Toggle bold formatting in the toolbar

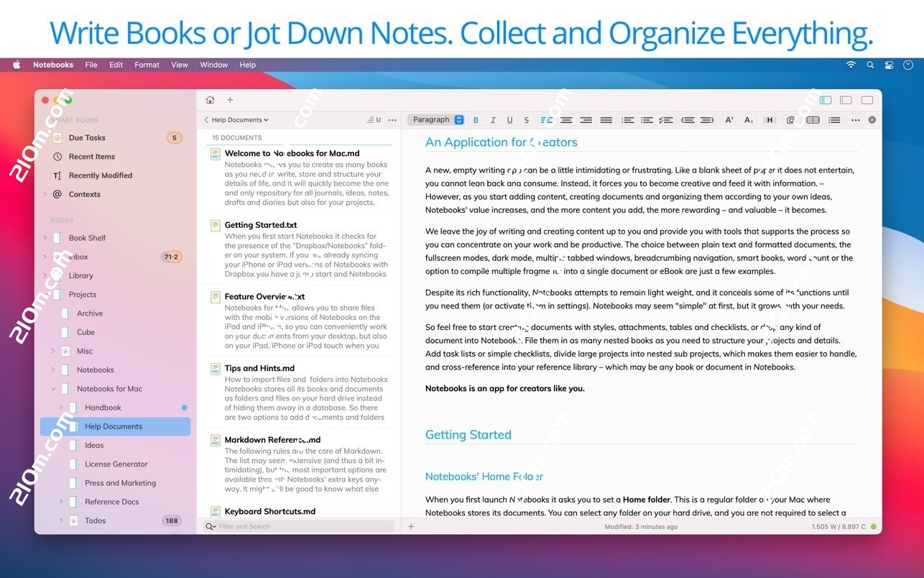click(x=476, y=119)
